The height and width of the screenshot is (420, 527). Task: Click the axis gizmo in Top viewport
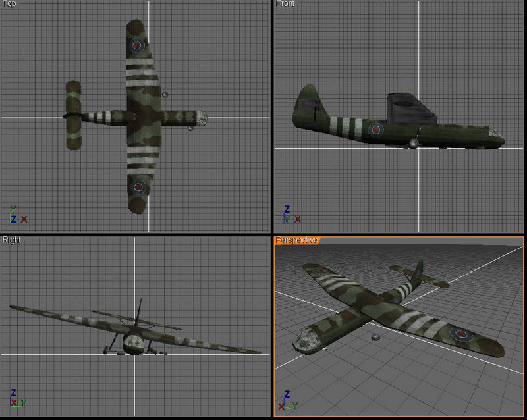(18, 215)
